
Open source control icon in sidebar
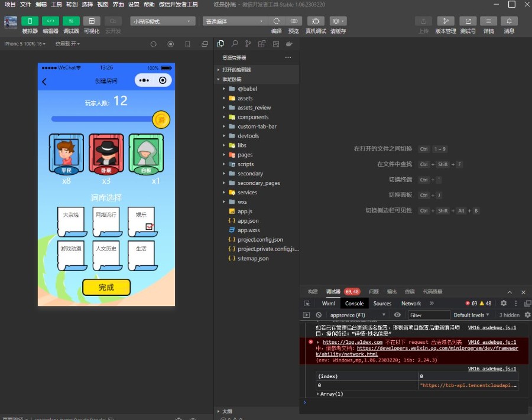coord(248,44)
